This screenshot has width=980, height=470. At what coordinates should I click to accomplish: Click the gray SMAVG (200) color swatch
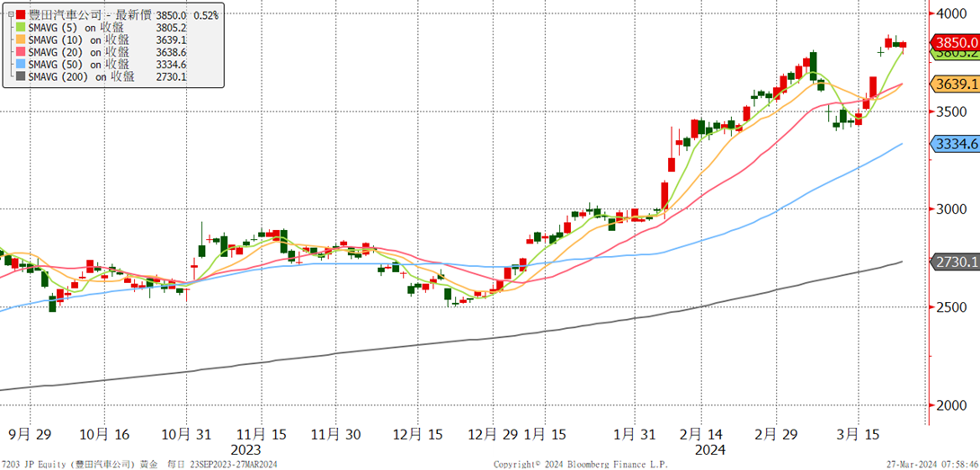click(x=22, y=77)
